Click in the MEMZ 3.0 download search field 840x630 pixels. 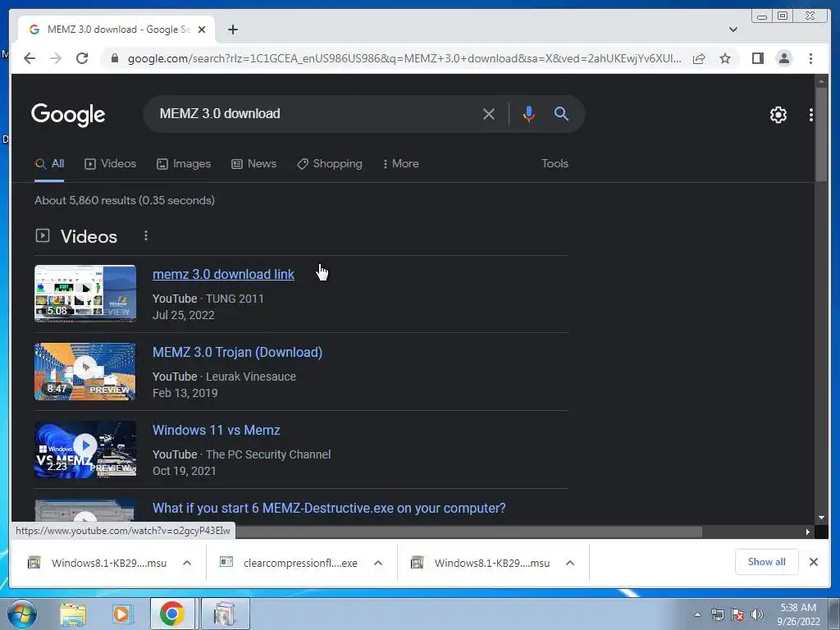[x=316, y=113]
